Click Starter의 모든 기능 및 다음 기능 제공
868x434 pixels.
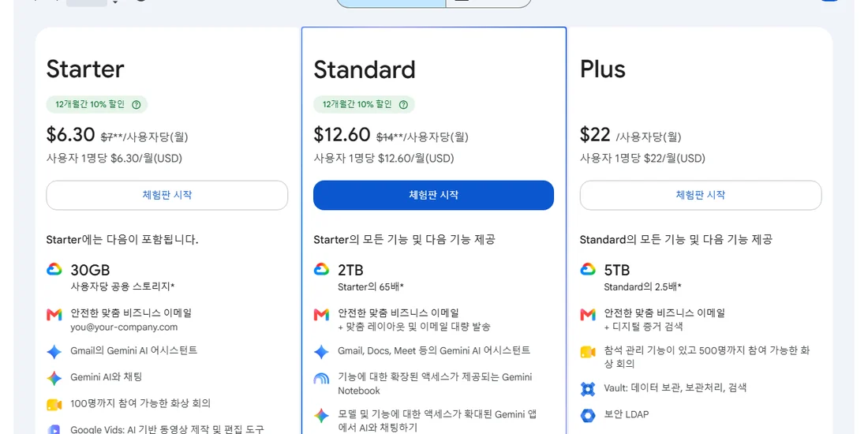[404, 240]
